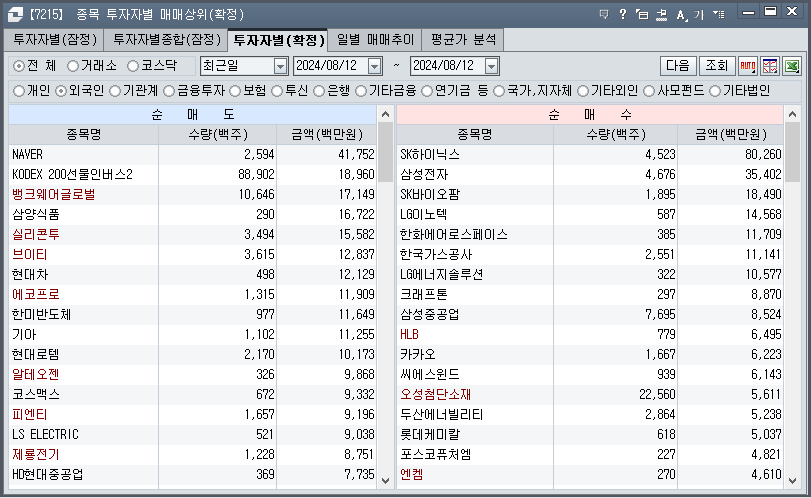Viewport: 811px width, 498px height.
Task: Select 엔켐 row
Action: 590,475
